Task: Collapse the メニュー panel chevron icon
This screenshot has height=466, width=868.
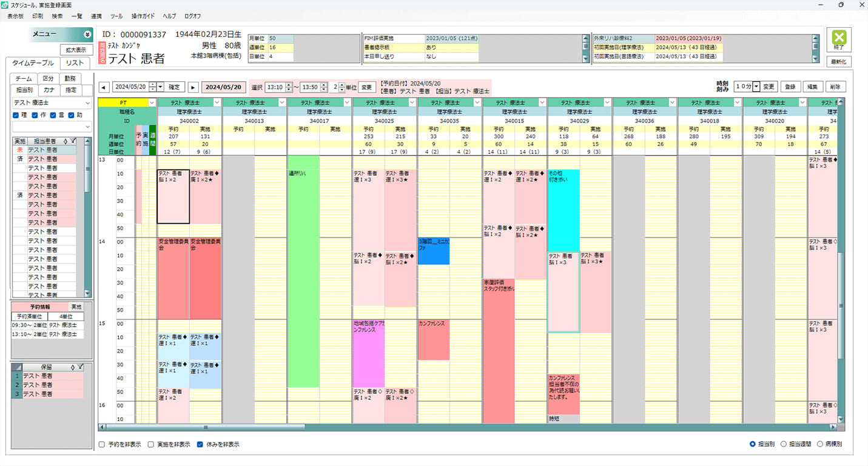Action: pyautogui.click(x=87, y=35)
